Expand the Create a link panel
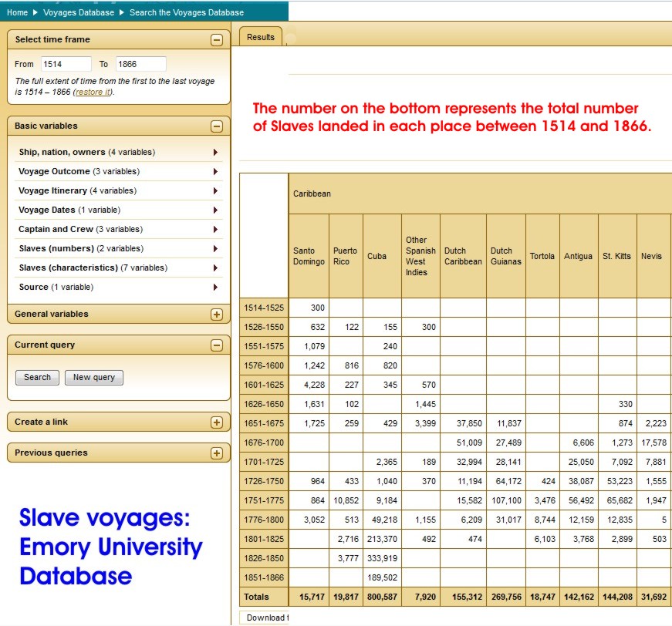This screenshot has height=626, width=672. pos(217,422)
